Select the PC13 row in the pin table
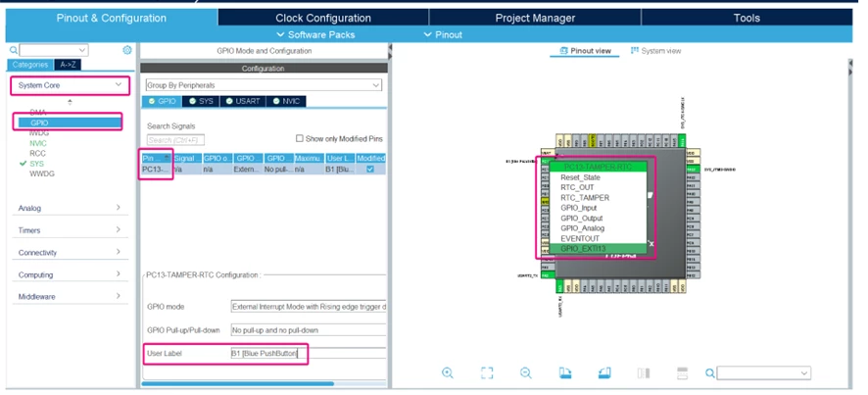Screen dimensions: 868x395 264,169
